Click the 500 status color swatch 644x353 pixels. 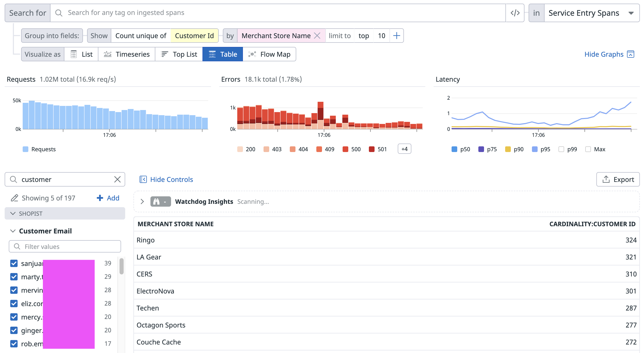pos(345,149)
